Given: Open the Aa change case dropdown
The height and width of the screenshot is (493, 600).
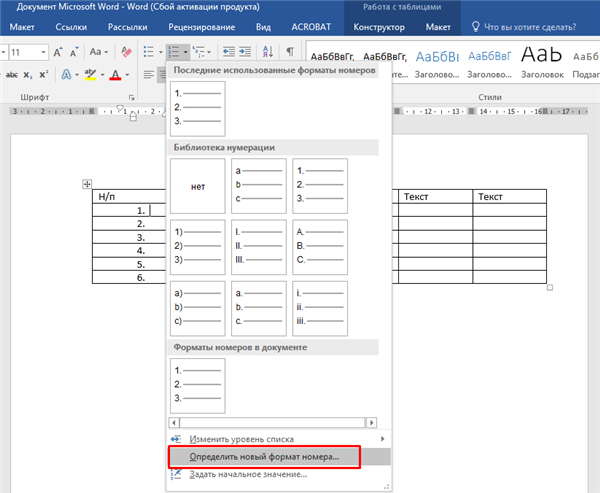Looking at the screenshot, I should pyautogui.click(x=98, y=52).
